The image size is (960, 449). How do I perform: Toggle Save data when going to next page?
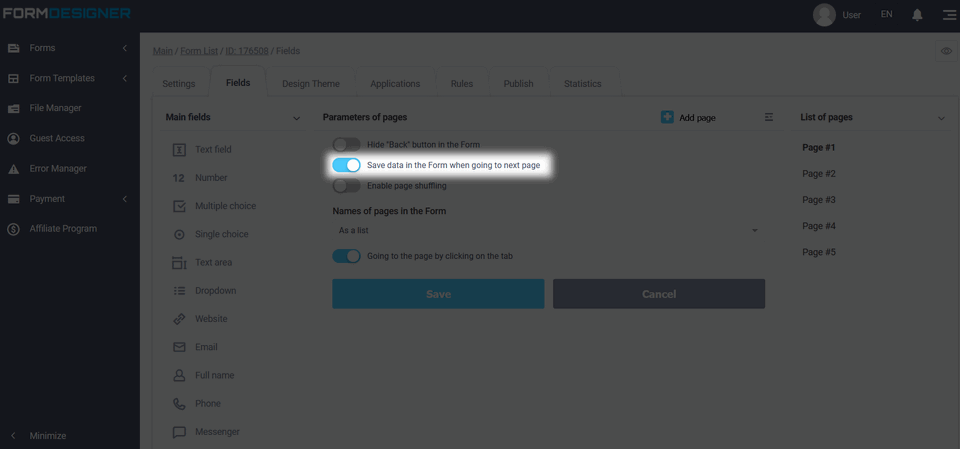[x=347, y=165]
